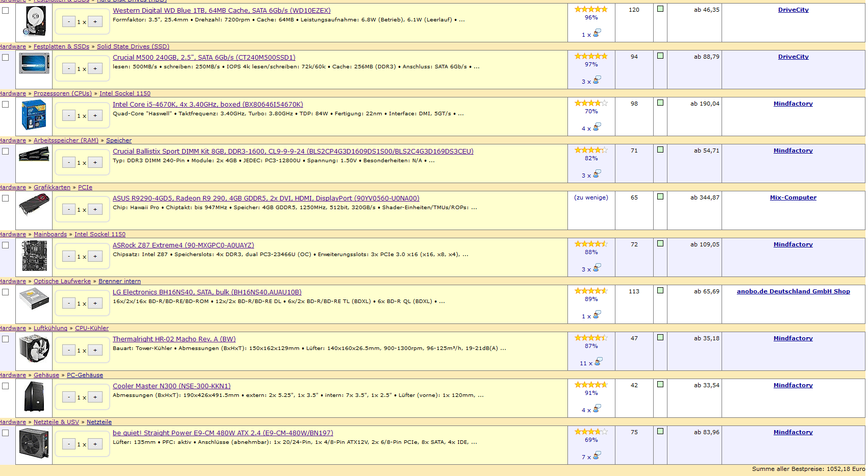Image resolution: width=868 pixels, height=476 pixels.
Task: Go to Netzteile & USV category
Action: point(56,422)
